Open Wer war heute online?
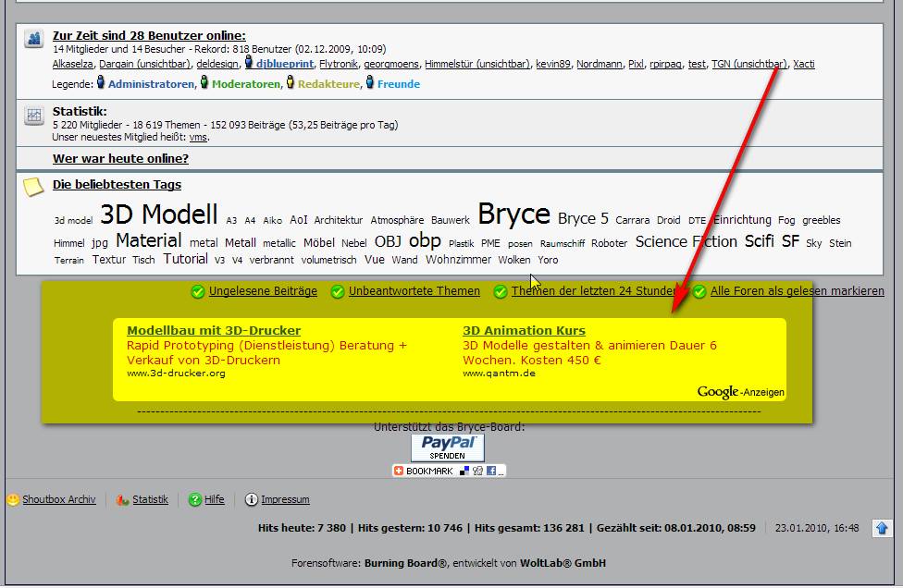The height and width of the screenshot is (588, 903). point(120,159)
